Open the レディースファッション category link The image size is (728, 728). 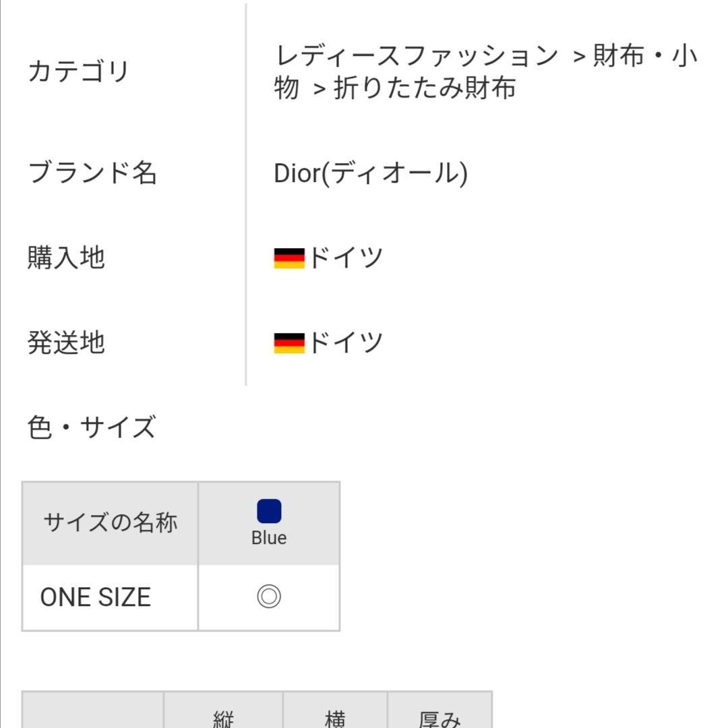tap(416, 56)
